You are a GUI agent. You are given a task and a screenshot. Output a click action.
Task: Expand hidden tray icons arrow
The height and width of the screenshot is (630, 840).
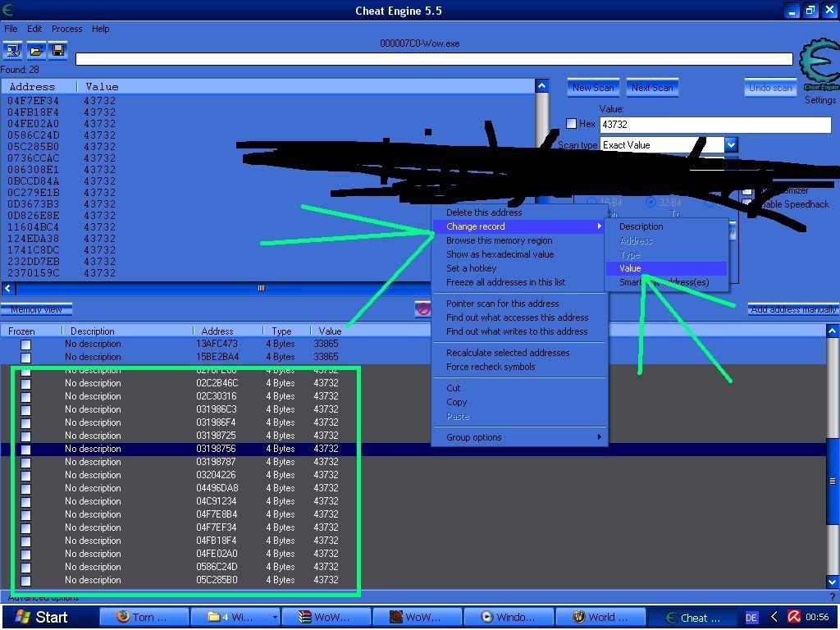(x=774, y=617)
